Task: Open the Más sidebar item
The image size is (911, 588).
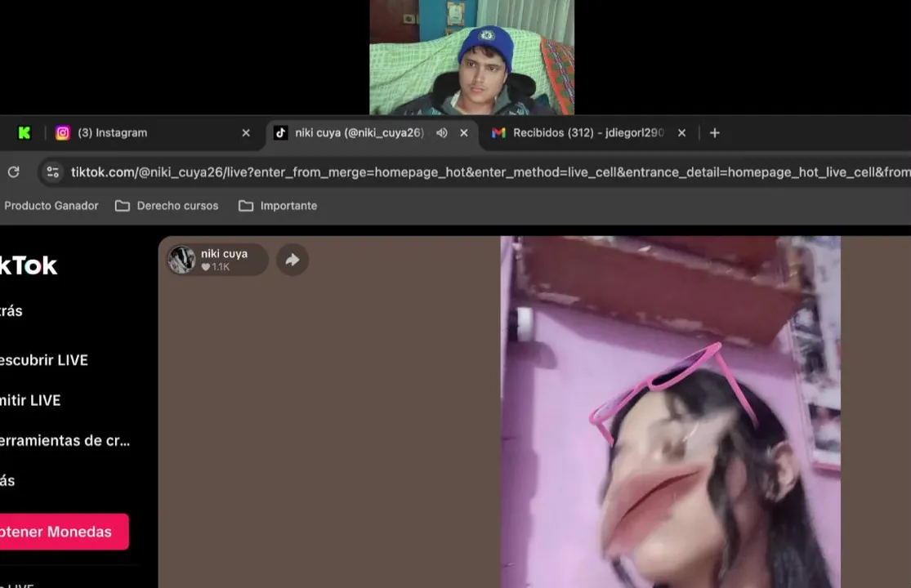Action: [x=7, y=481]
